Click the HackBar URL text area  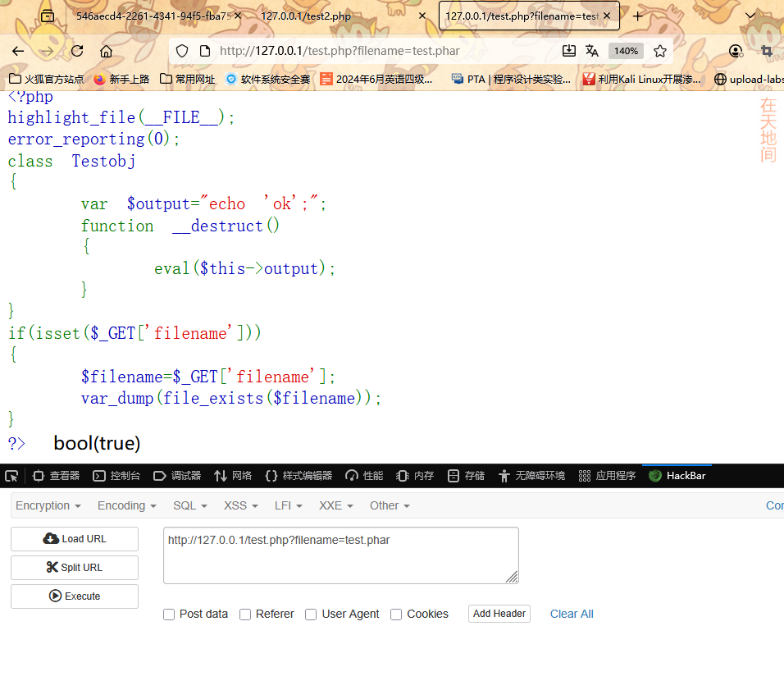(340, 555)
